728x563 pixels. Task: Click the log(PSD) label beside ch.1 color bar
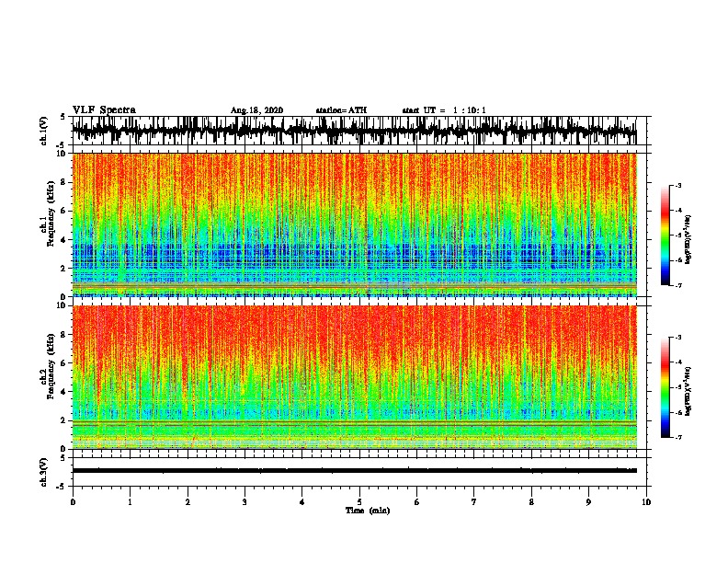coord(688,240)
